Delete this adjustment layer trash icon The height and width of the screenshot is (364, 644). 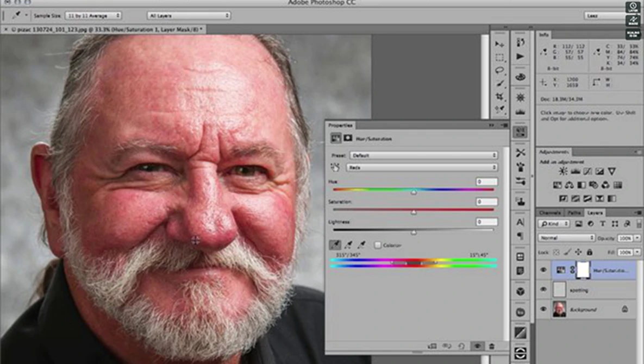[x=492, y=347]
